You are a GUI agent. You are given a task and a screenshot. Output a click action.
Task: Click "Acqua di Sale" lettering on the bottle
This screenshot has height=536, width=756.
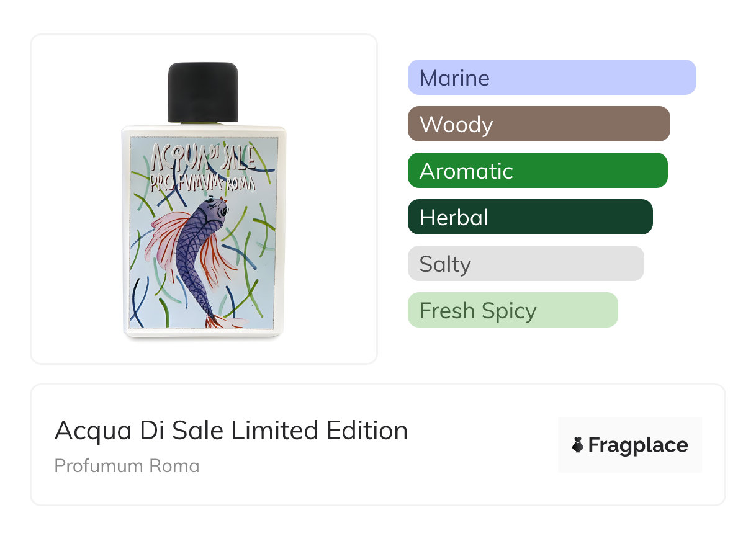[x=203, y=159]
